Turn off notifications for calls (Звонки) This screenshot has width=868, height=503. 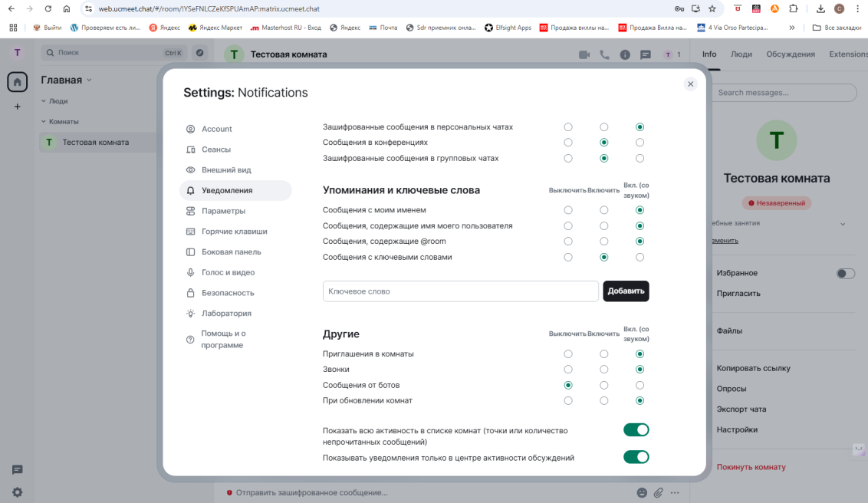(x=568, y=370)
